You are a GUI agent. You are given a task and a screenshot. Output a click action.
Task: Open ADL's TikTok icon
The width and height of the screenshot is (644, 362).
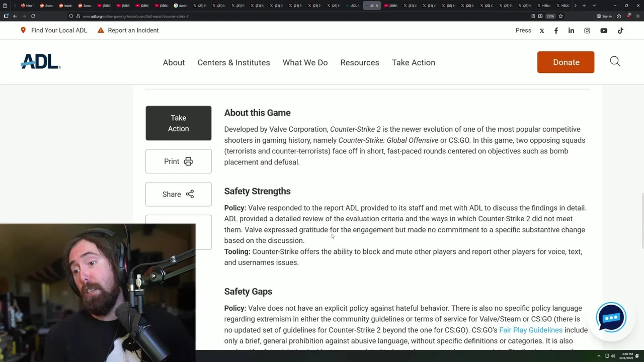(x=620, y=31)
